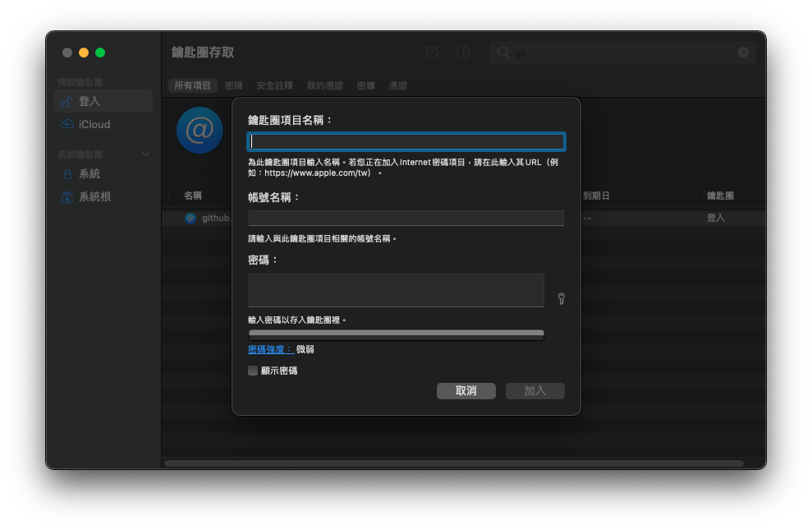Viewport: 812px width, 530px height.
Task: Enable the 顯示密碼 checkbox
Action: 253,371
